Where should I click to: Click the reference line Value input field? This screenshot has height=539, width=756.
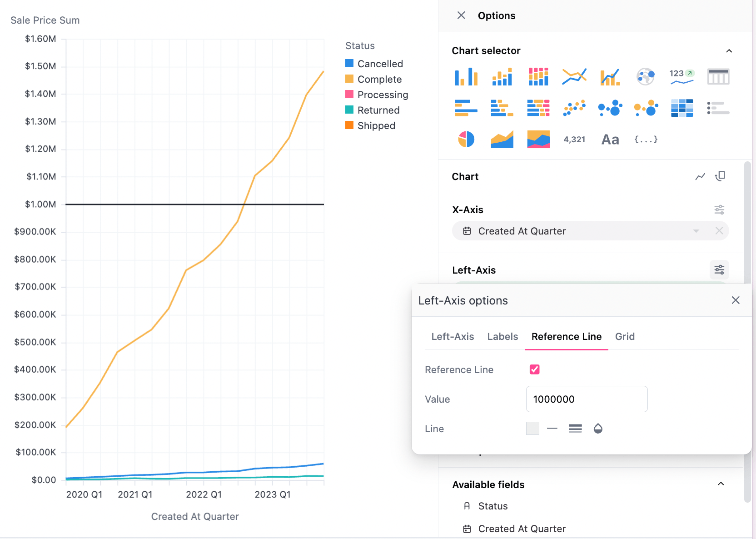coord(587,399)
